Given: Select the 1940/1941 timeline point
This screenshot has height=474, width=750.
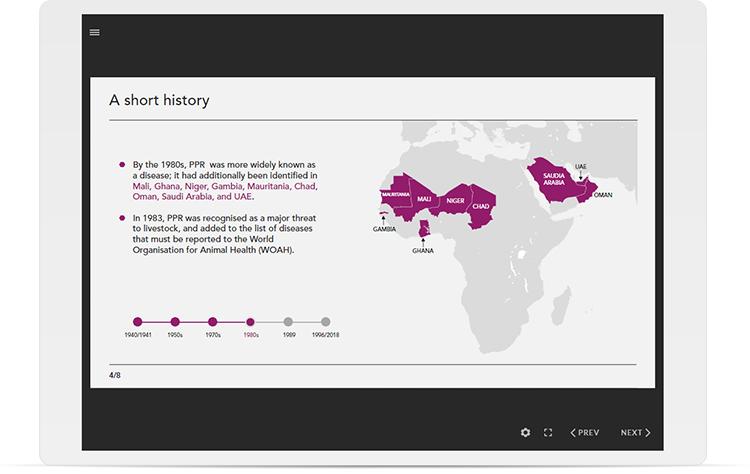Looking at the screenshot, I should (x=138, y=322).
